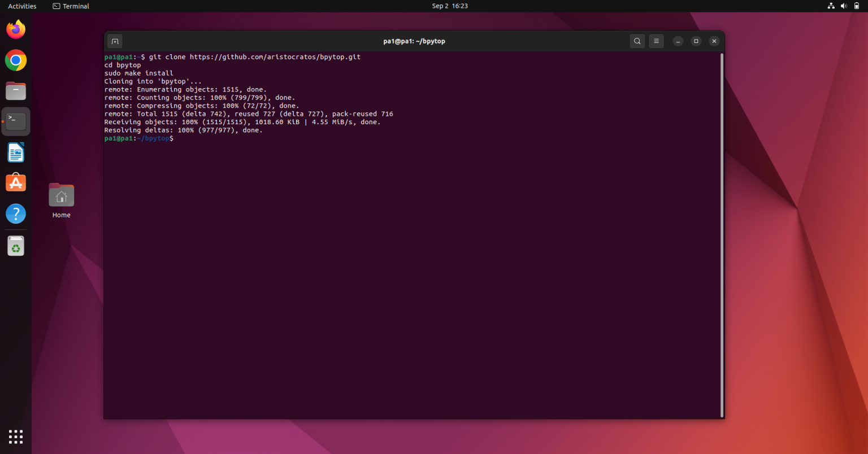Open Ubuntu Software from the dock
The height and width of the screenshot is (454, 868).
tap(15, 182)
